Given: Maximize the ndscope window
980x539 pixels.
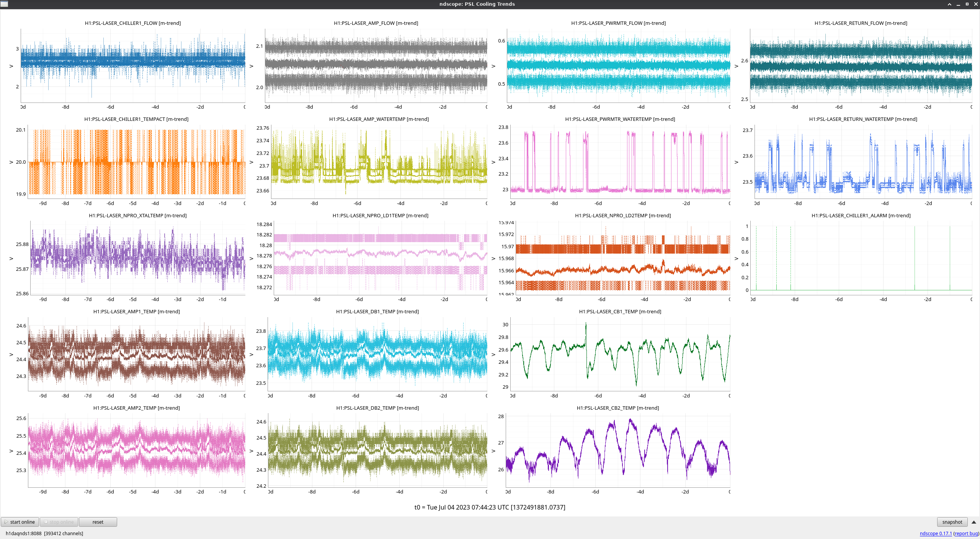Looking at the screenshot, I should point(967,4).
